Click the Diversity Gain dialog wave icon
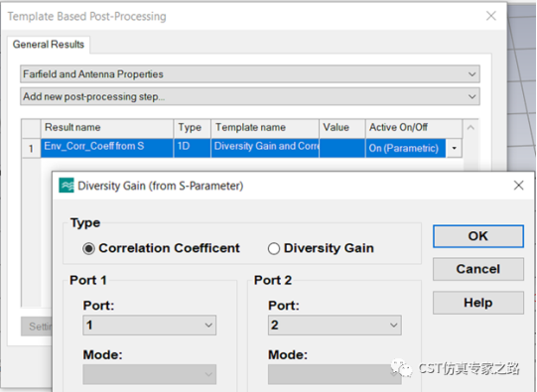 point(67,186)
